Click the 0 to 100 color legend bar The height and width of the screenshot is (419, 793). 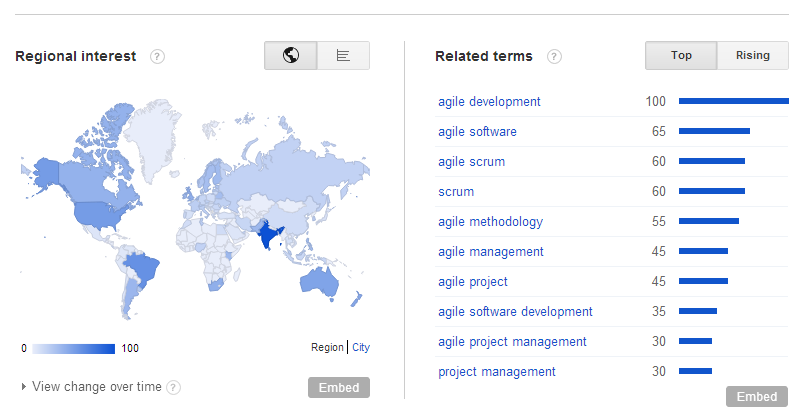tap(73, 349)
